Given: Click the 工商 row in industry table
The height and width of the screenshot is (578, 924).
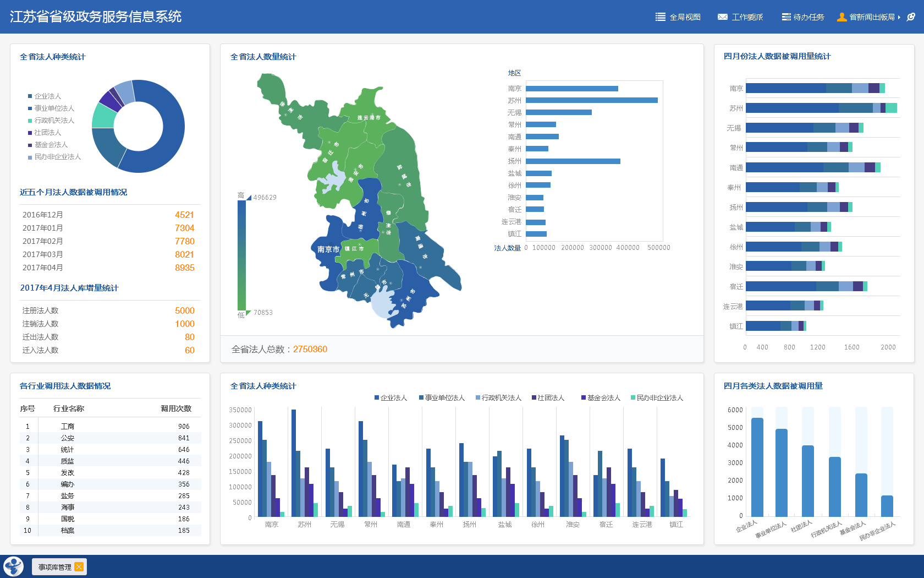Looking at the screenshot, I should coord(110,427).
